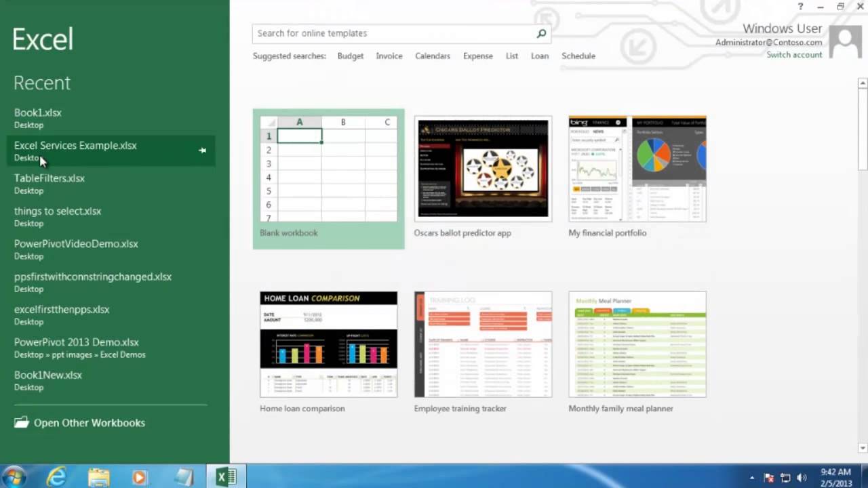Screen dimensions: 868x488
Task: Open File Explorer from taskbar
Action: coord(98,477)
